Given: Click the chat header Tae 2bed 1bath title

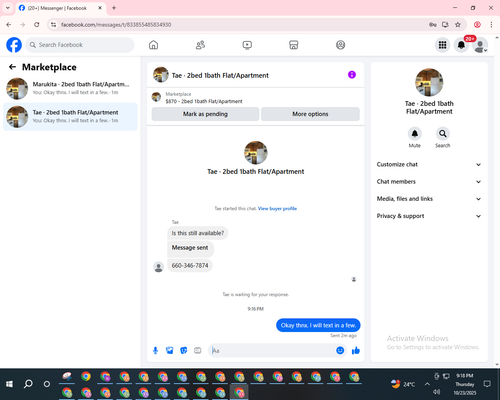Looking at the screenshot, I should pos(220,75).
